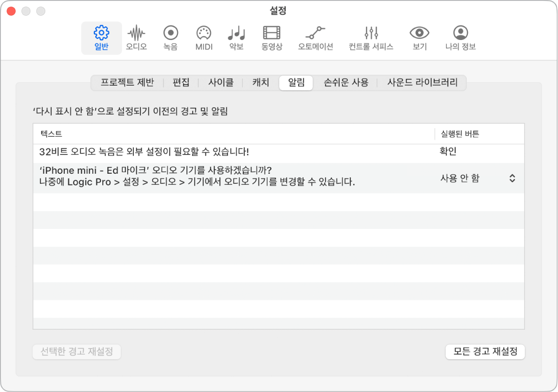Click the 확인 cell in the first row

point(448,151)
